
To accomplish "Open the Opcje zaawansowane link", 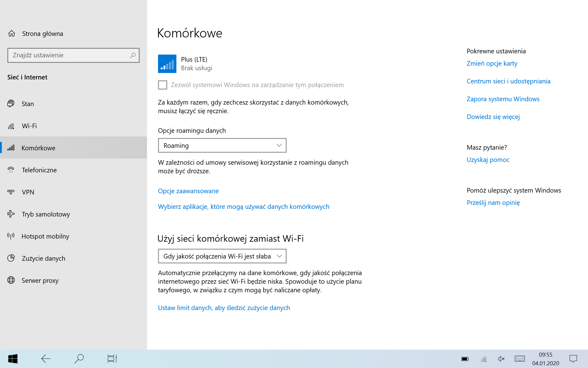I will 188,191.
